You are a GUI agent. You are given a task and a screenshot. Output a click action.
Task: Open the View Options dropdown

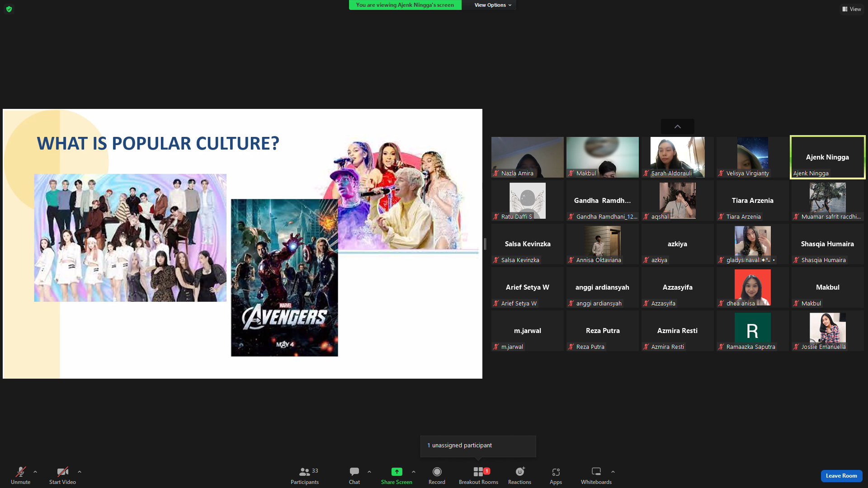493,5
